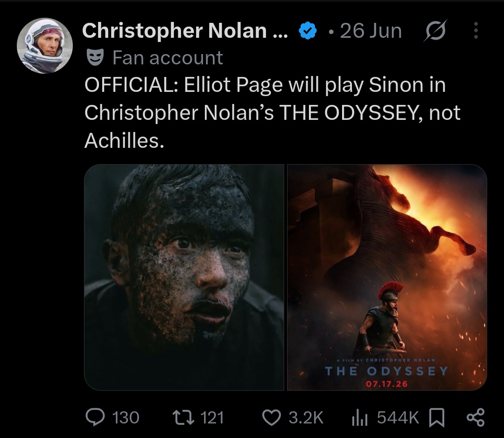Screen dimensions: 504x438
Task: Like the post with heart icon
Action: pos(272,417)
